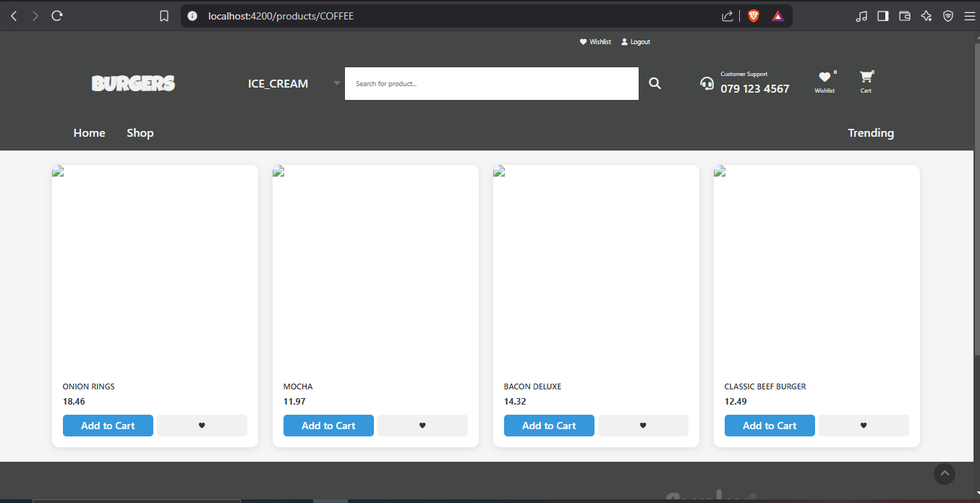The height and width of the screenshot is (503, 980).
Task: Expand the ICE_CREAM category dropdown
Action: (x=294, y=83)
